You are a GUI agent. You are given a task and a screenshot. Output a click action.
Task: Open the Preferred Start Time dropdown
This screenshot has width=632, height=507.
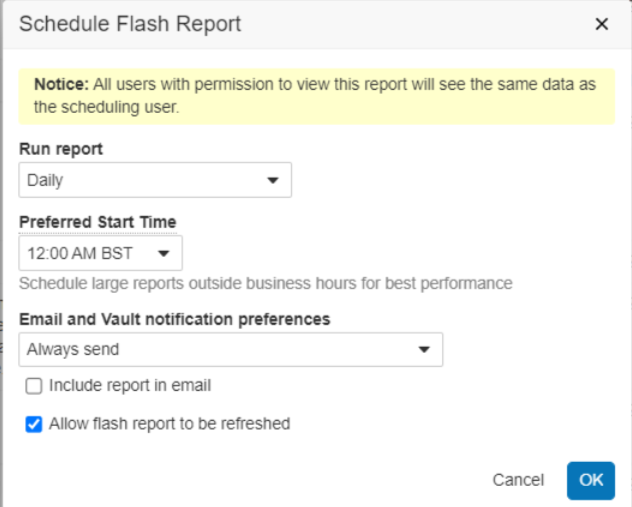click(x=100, y=253)
